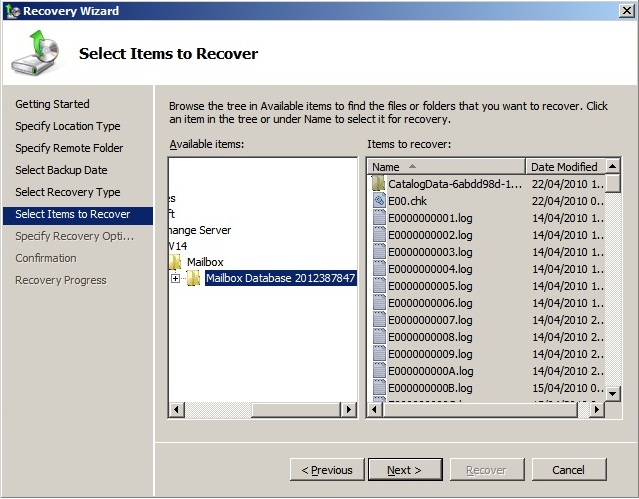Go to Getting Started step
This screenshot has height=499, width=639.
click(53, 104)
